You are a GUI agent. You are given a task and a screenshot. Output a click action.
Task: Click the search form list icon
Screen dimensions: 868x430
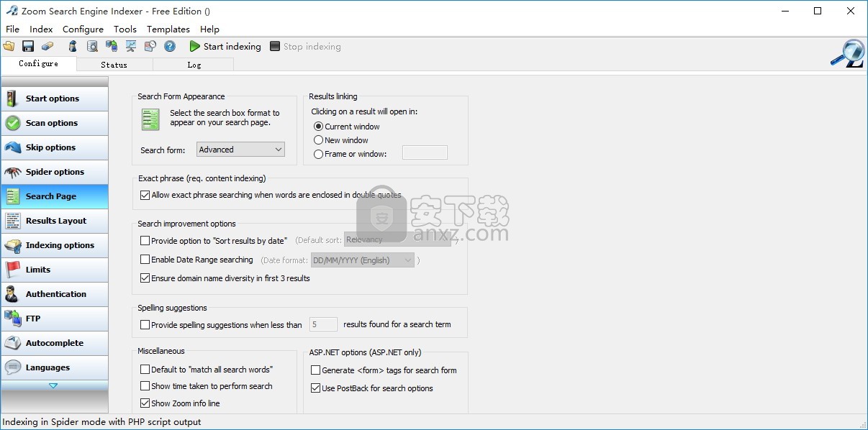(x=150, y=119)
